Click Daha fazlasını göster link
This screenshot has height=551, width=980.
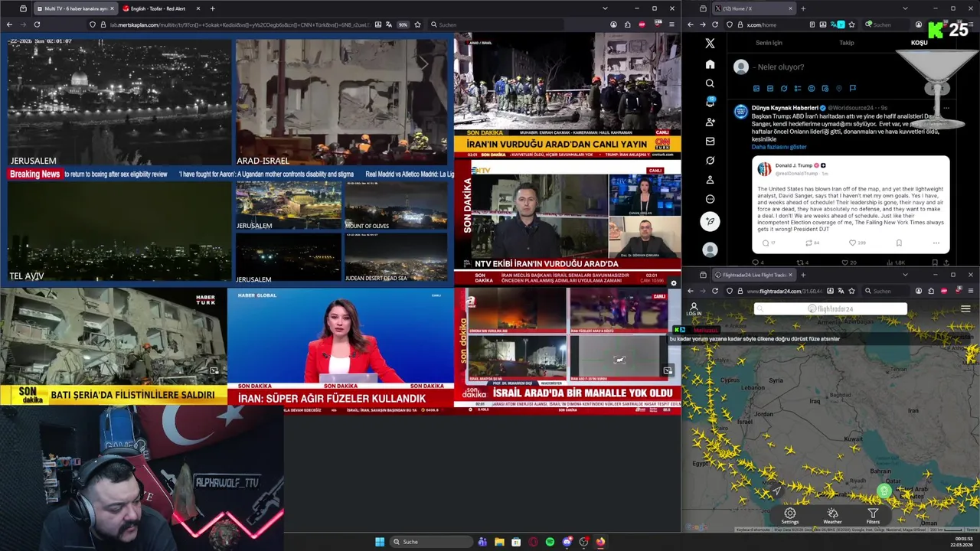(x=779, y=147)
